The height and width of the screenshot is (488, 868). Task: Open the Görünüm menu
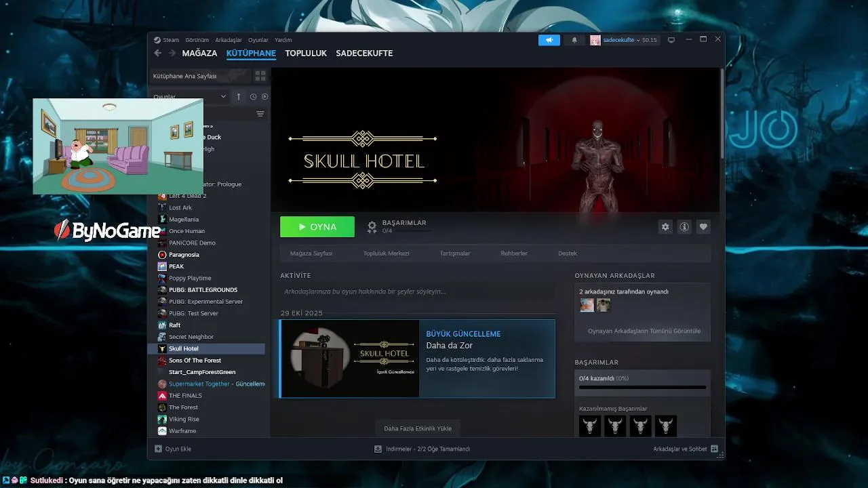197,40
